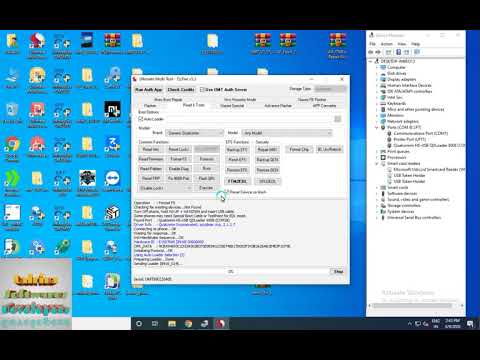This screenshot has height=360, width=480.
Task: Toggle Reset Device on finish checkbox
Action: (x=227, y=192)
